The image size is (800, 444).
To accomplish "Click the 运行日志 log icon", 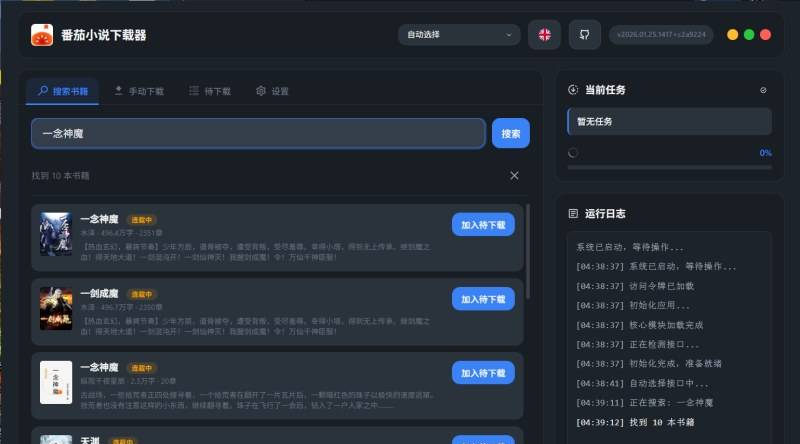I will [x=573, y=213].
